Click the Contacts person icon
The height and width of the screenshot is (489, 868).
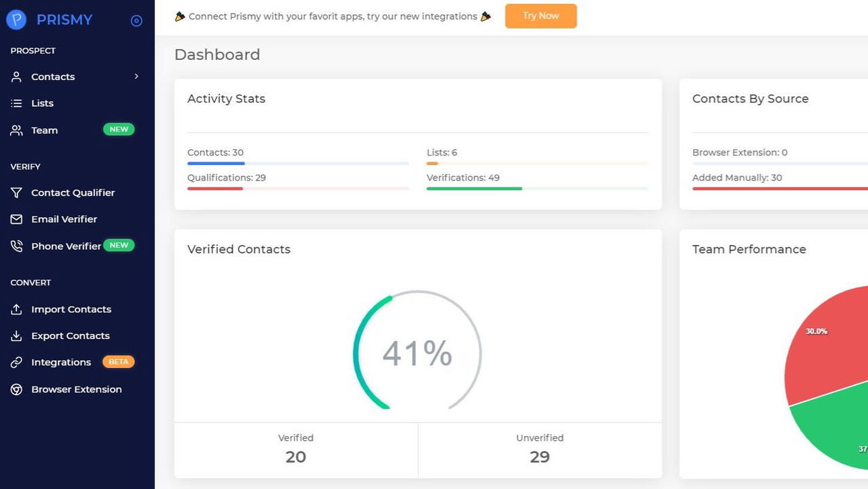(16, 77)
